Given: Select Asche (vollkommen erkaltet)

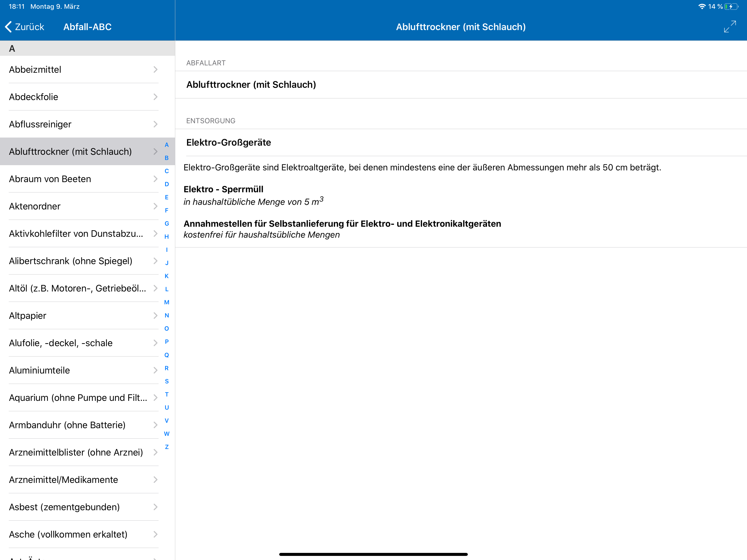Looking at the screenshot, I should click(x=87, y=535).
